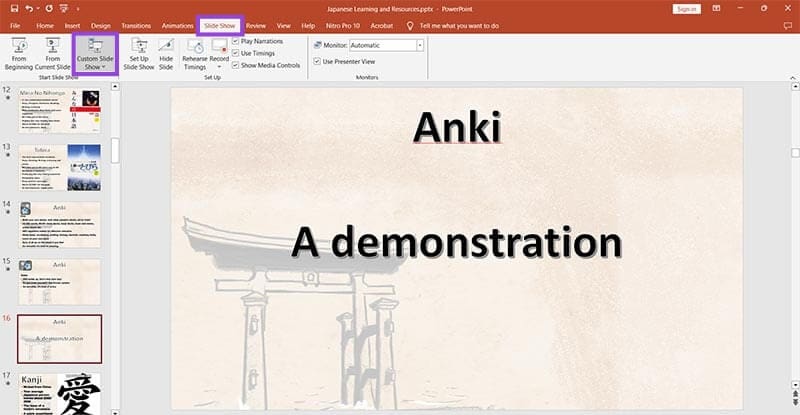This screenshot has width=800, height=415.
Task: Click the slide editor scrollbar thumb
Action: pyautogui.click(x=795, y=153)
